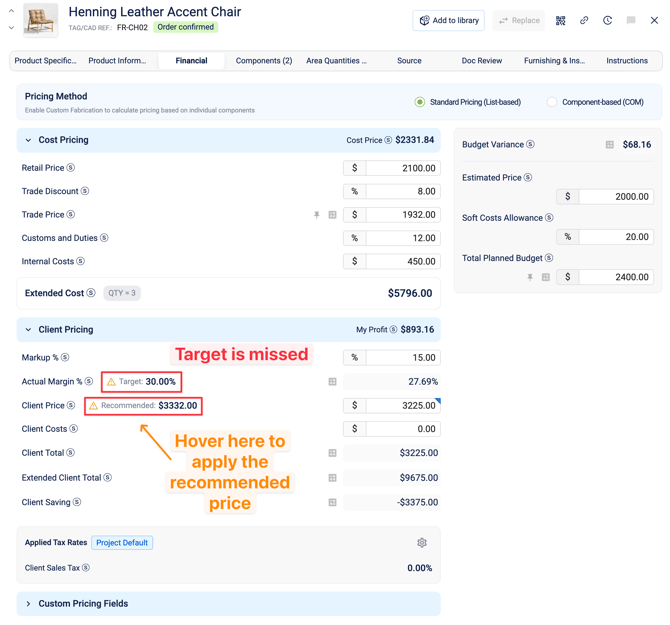The image size is (670, 625).
Task: Collapse the Cost Pricing section
Action: pos(28,141)
